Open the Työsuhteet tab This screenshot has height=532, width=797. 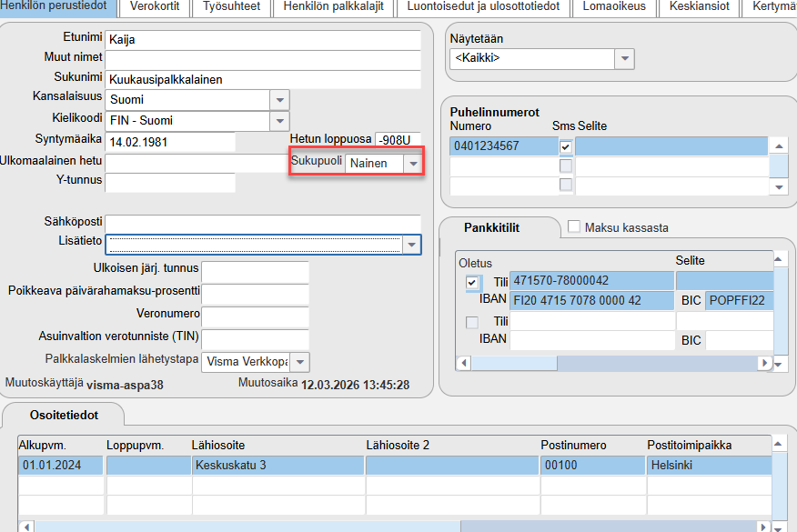click(232, 7)
